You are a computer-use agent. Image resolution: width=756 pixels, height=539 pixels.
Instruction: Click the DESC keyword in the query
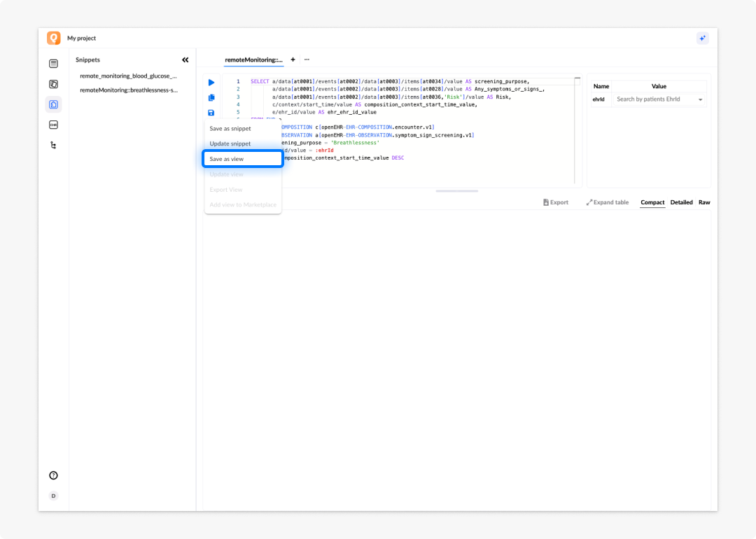[398, 158]
